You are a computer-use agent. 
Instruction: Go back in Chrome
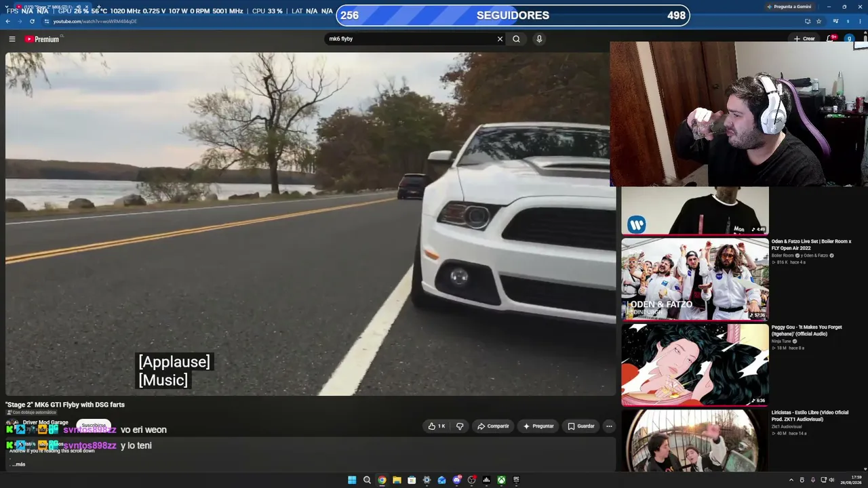[8, 21]
